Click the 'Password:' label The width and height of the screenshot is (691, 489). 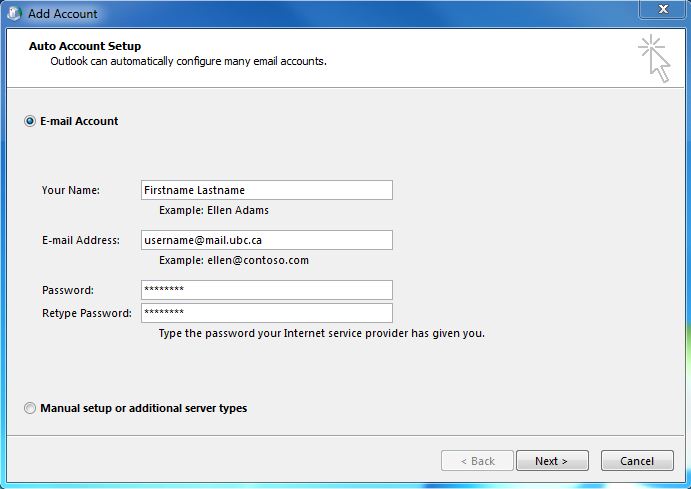point(68,290)
